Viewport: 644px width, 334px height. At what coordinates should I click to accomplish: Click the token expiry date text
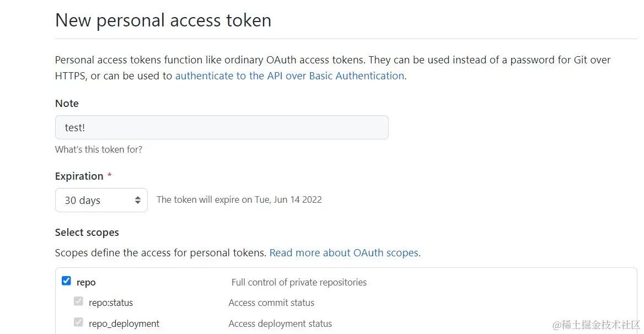239,200
